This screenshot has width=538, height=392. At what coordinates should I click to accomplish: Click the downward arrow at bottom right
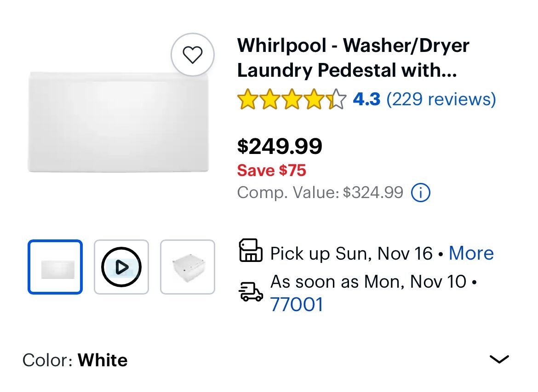[x=499, y=360]
